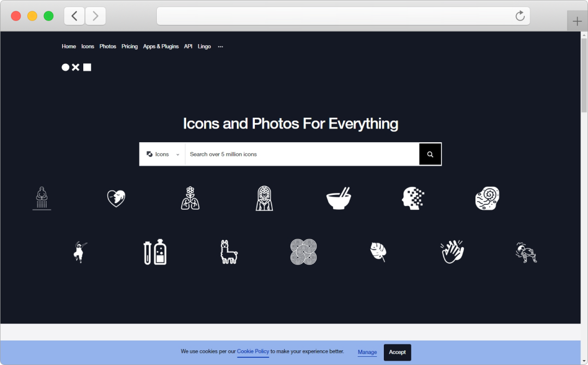Click the magnifying glass search button
The width and height of the screenshot is (588, 365).
[430, 154]
